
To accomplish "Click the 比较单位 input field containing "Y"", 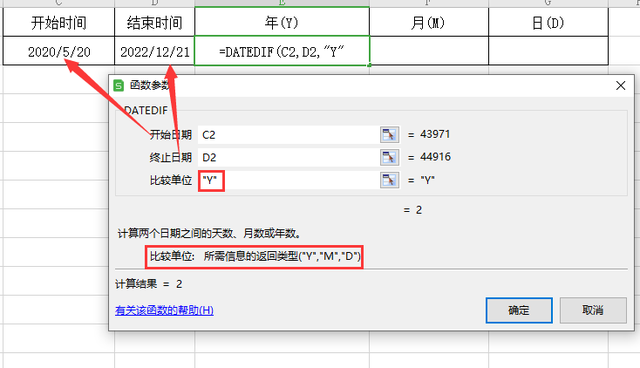I will (289, 180).
